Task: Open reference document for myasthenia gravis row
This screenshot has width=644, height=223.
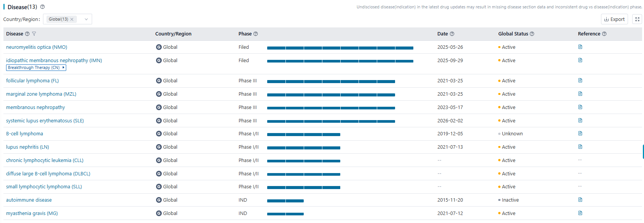Action: [580, 213]
